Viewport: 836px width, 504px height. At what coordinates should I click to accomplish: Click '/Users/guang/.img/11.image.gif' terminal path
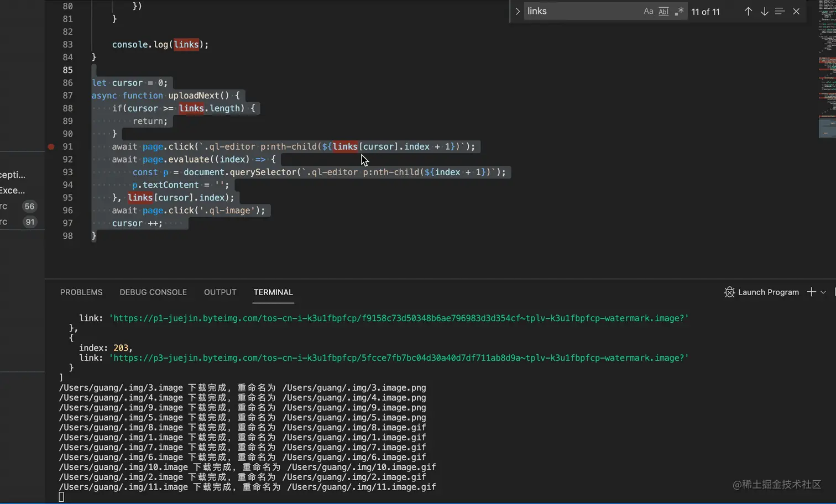361,487
